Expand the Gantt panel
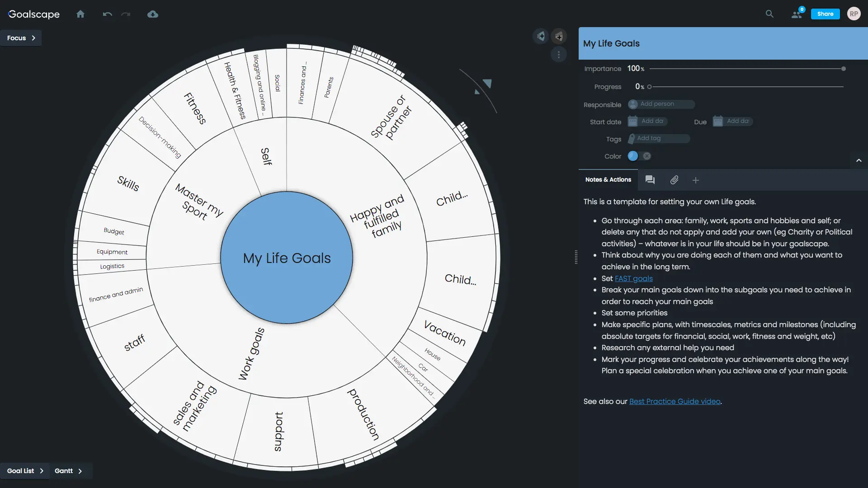 tap(69, 471)
